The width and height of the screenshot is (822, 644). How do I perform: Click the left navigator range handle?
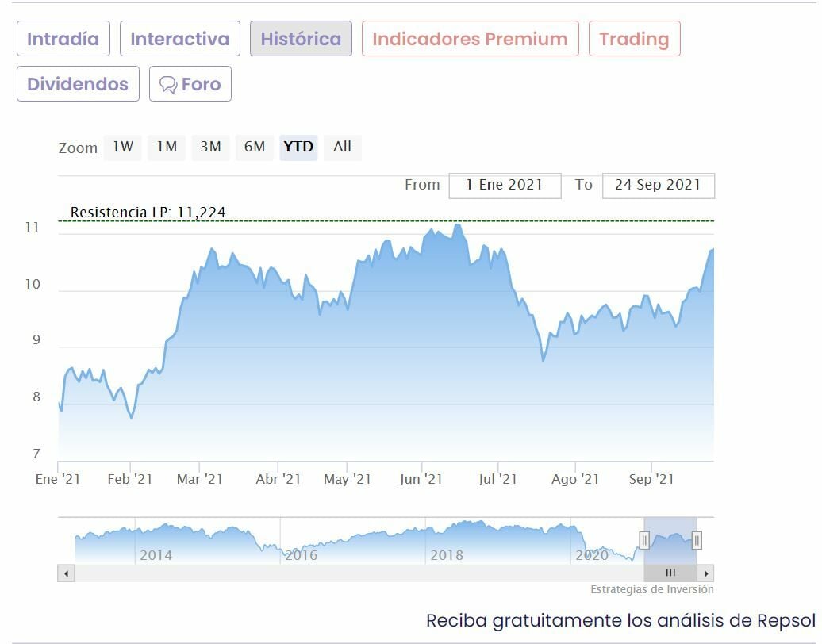644,540
